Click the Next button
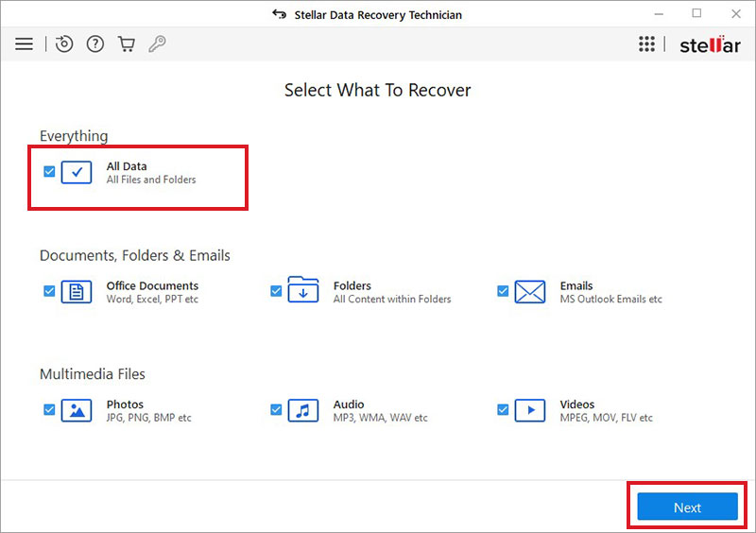Viewport: 756px width, 533px height. 687,507
